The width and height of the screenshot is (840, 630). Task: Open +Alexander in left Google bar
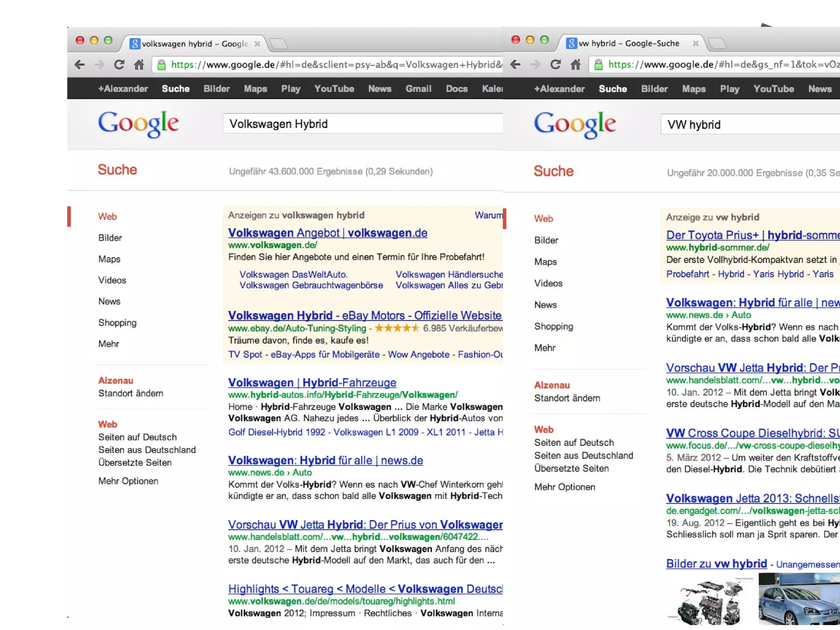coord(123,89)
